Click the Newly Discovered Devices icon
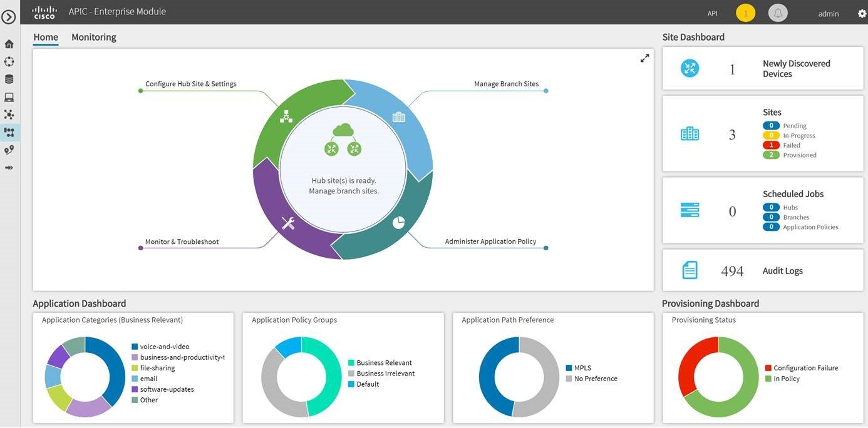 click(x=689, y=68)
